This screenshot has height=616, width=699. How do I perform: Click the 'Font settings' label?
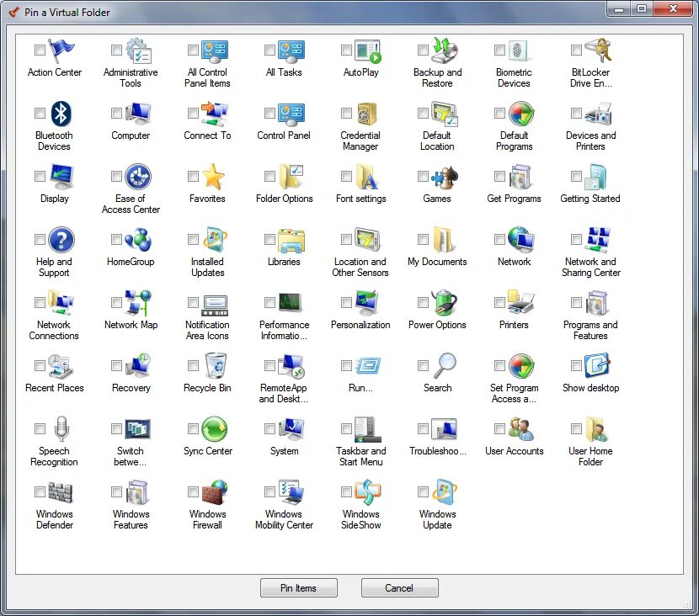[361, 199]
